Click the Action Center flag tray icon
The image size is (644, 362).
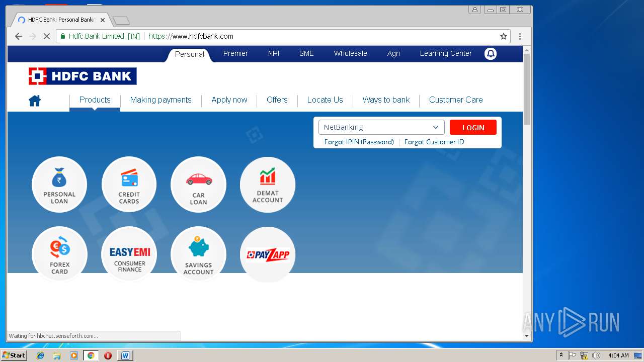pyautogui.click(x=572, y=355)
